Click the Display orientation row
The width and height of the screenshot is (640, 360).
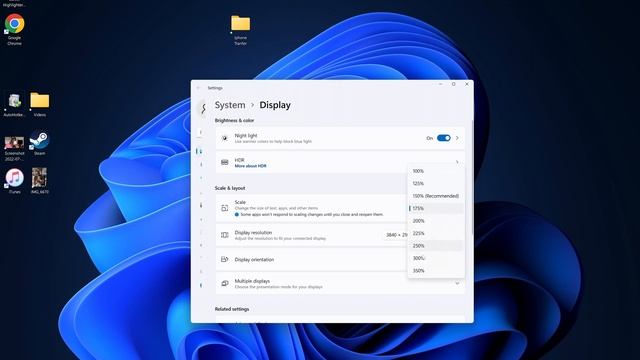coord(340,259)
